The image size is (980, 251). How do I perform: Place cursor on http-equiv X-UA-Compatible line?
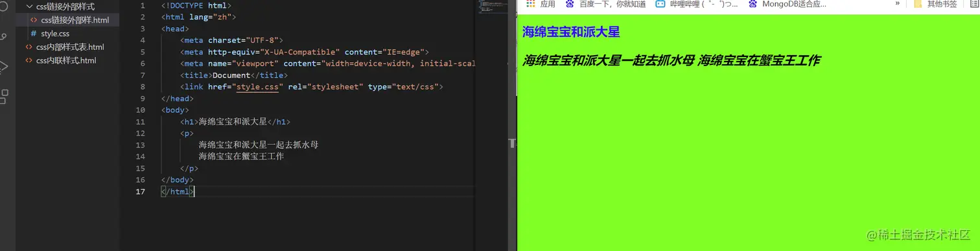click(305, 52)
